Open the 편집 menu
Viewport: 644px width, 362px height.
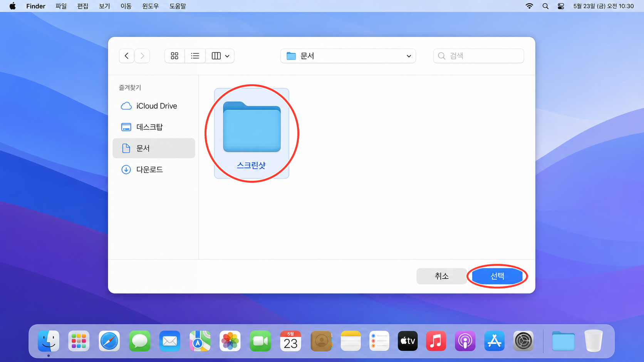83,6
